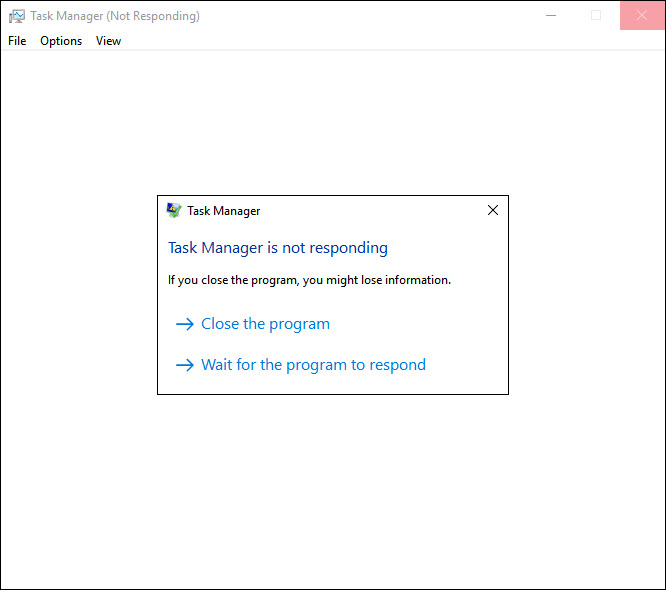Click the arrow icon beside Wait for the program
The width and height of the screenshot is (666, 590).
click(184, 365)
